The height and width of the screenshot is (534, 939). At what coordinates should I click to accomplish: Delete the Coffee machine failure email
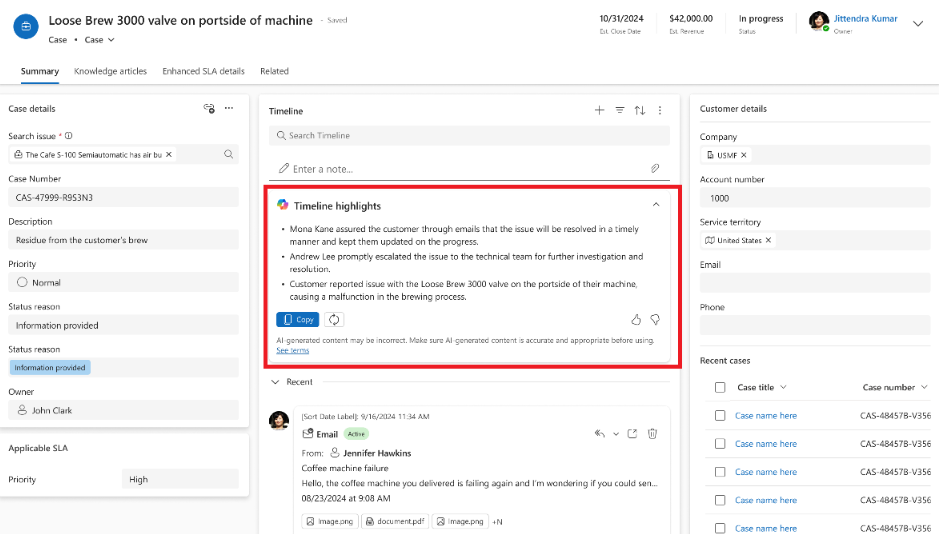click(x=652, y=433)
